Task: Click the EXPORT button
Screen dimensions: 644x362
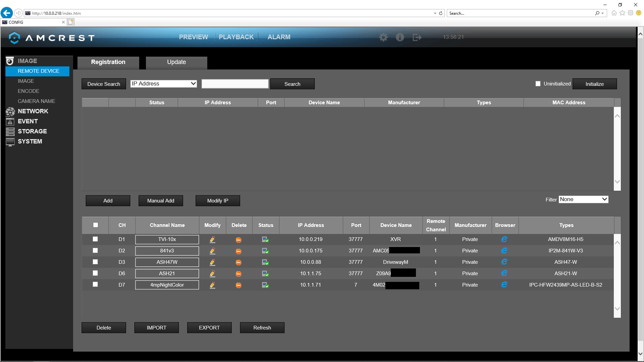Action: pos(209,328)
